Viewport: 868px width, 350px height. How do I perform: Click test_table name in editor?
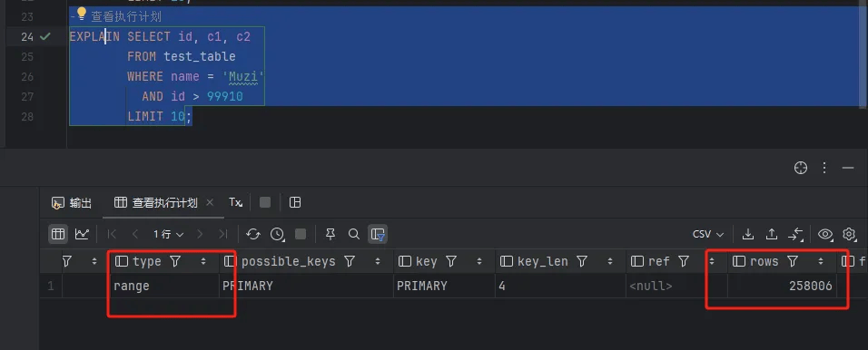(199, 56)
